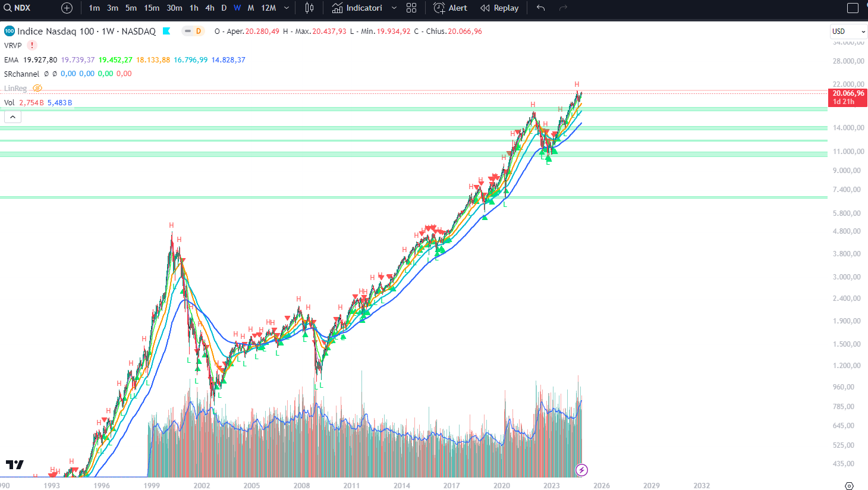Open the USD currency dropdown
The image size is (868, 490).
tap(848, 32)
